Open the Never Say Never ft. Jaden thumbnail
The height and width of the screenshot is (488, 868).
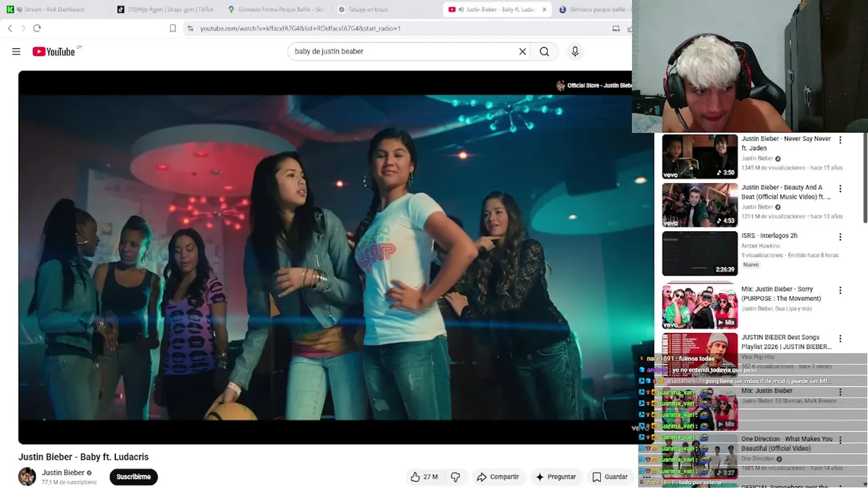click(700, 156)
